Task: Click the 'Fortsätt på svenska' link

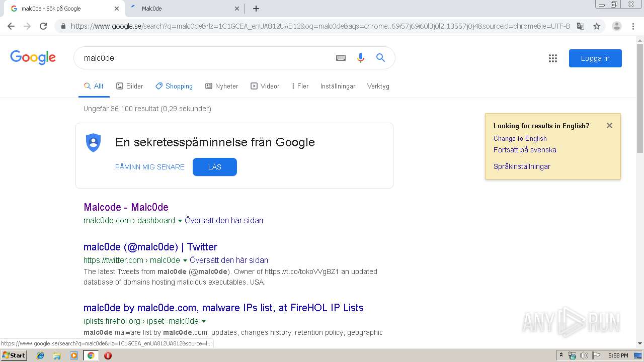Action: 525,150
